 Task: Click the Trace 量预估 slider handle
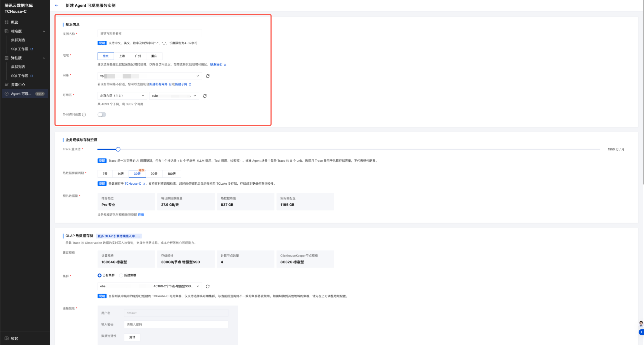tap(118, 149)
